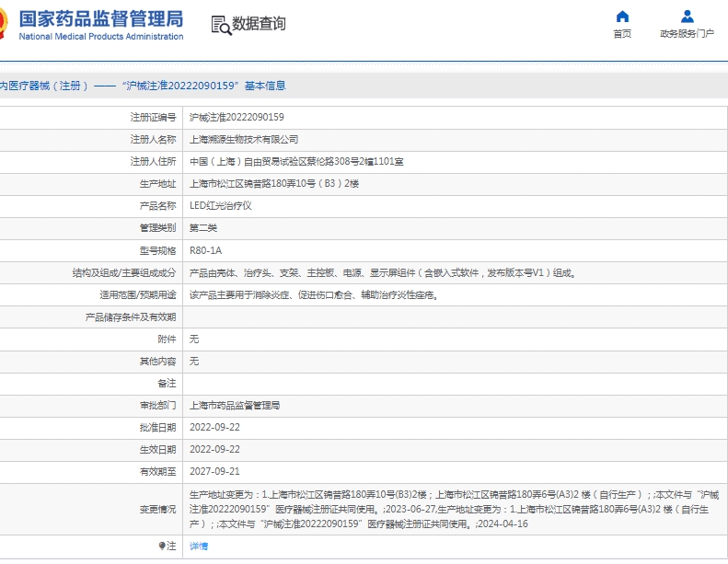Click the 注册人名称 row label
The width and height of the screenshot is (728, 564).
(153, 139)
